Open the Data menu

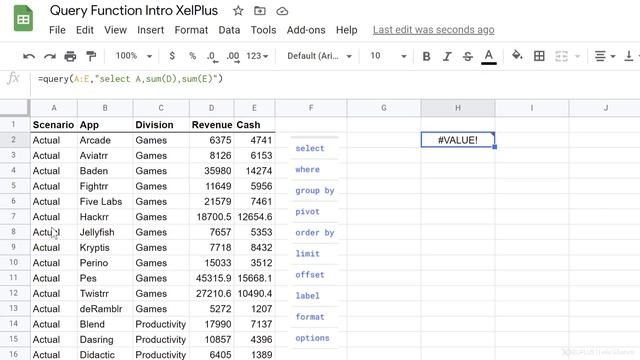229,30
